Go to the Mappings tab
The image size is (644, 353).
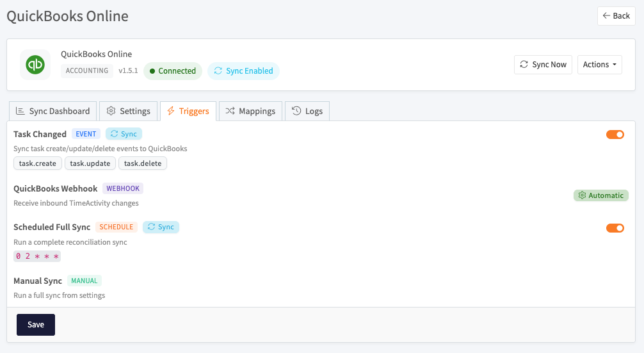250,111
